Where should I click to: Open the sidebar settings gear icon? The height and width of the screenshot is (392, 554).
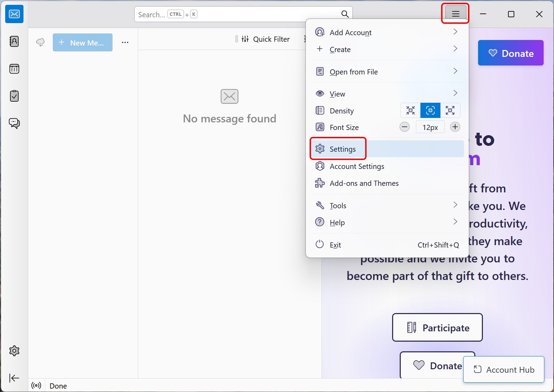point(14,351)
